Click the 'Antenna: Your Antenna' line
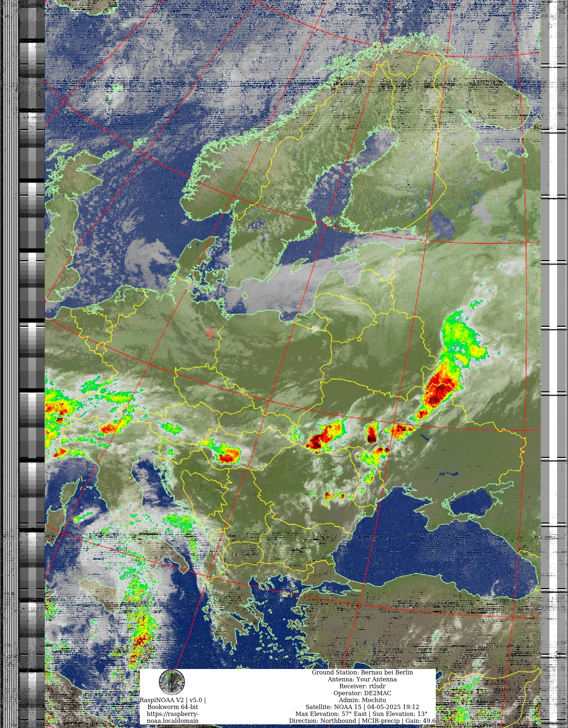The width and height of the screenshot is (568, 728). [x=362, y=680]
